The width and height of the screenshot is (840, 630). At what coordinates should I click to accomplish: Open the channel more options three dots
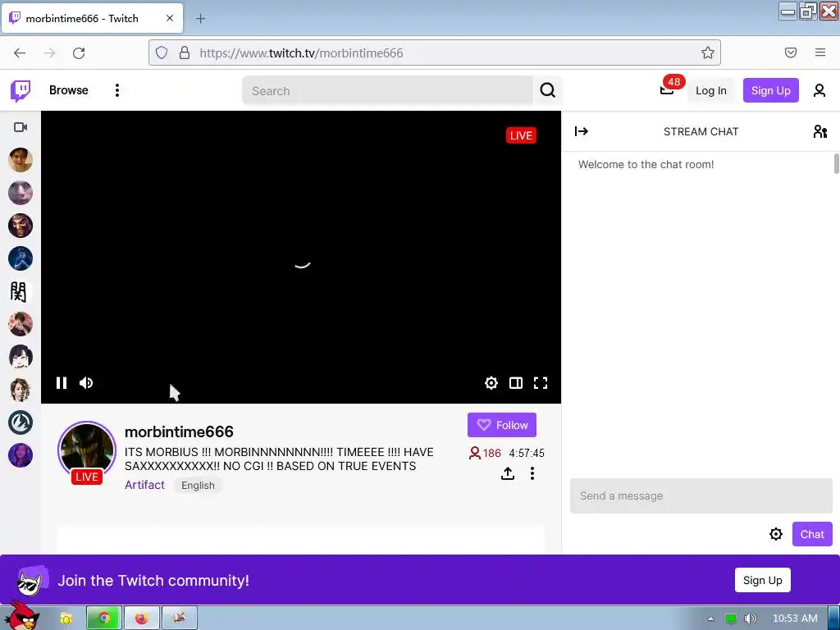(x=532, y=473)
